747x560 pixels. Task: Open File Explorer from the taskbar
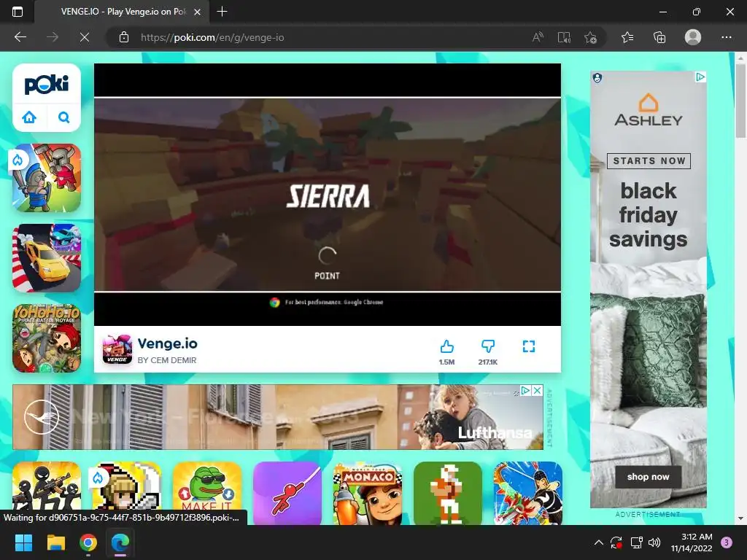click(x=55, y=542)
